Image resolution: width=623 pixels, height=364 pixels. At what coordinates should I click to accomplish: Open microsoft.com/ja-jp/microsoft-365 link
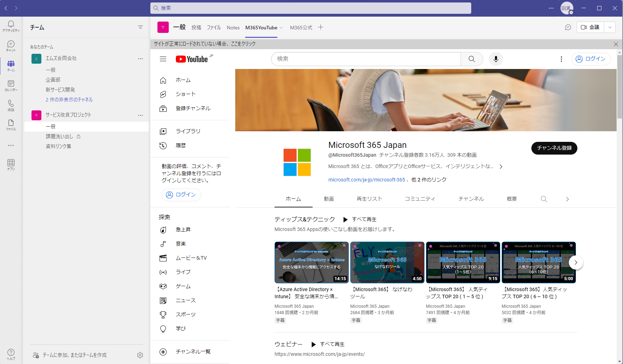click(367, 180)
